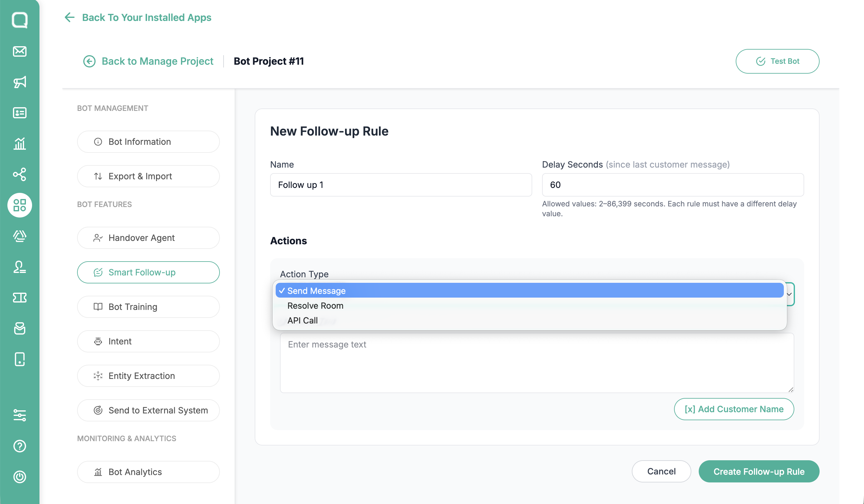Image resolution: width=864 pixels, height=504 pixels.
Task: Click the Actions section heading
Action: 288,241
